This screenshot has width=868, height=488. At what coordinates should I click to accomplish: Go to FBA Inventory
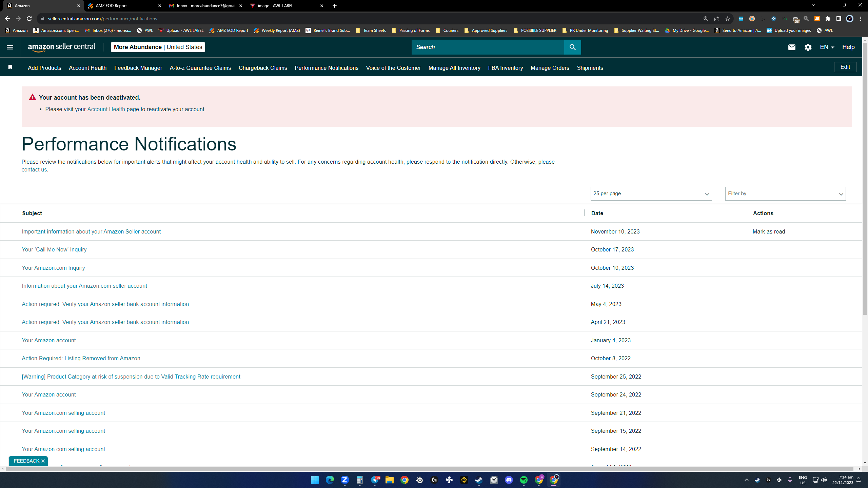pyautogui.click(x=505, y=68)
